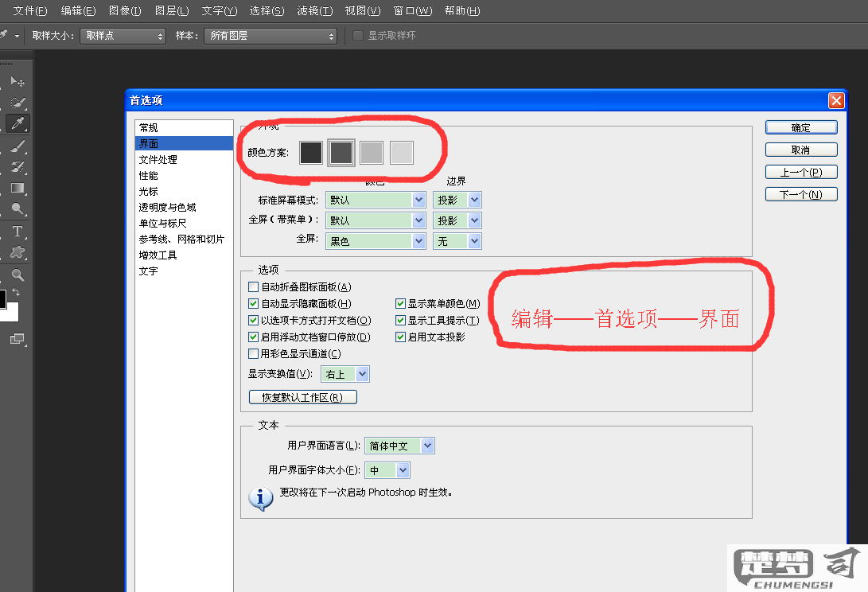The width and height of the screenshot is (868, 592).
Task: Select the Quick Selection tool
Action: 18,103
